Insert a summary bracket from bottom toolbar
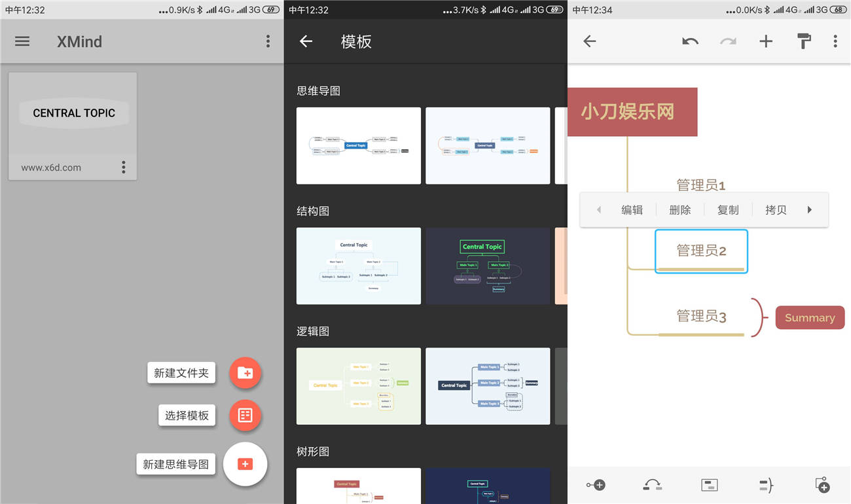The image size is (851, 504). click(766, 485)
